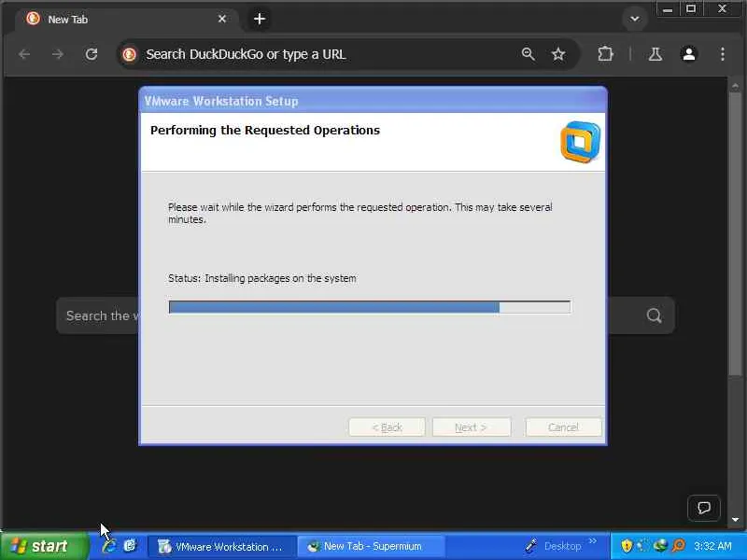Click the DuckDuckGo icon in address bar
The width and height of the screenshot is (747, 560).
point(129,54)
